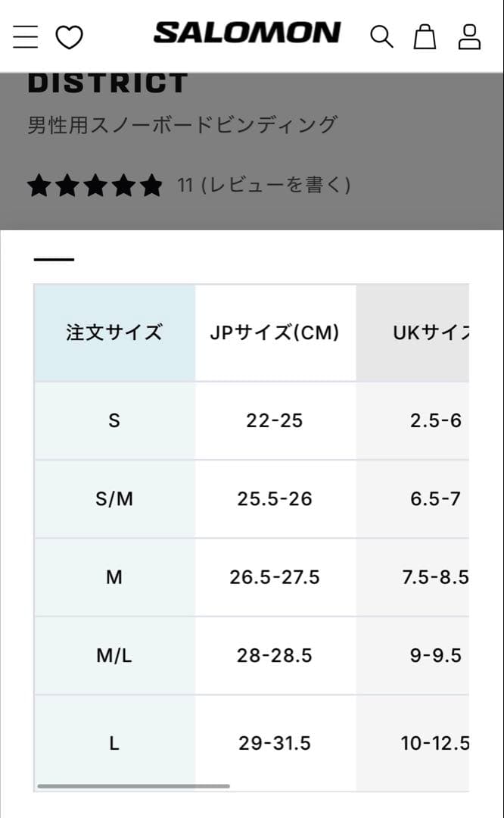Image resolution: width=504 pixels, height=818 pixels.
Task: Select the S size row label
Action: tap(114, 421)
